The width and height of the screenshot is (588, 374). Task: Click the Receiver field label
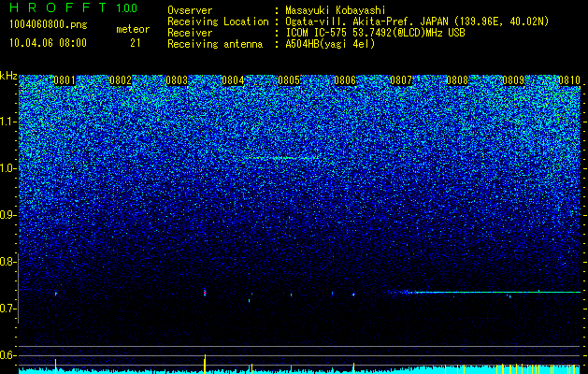pyautogui.click(x=190, y=33)
